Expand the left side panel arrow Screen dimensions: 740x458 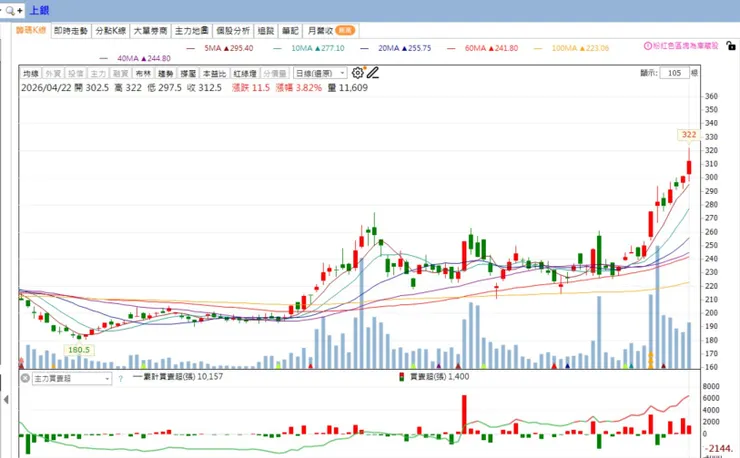(x=6, y=399)
